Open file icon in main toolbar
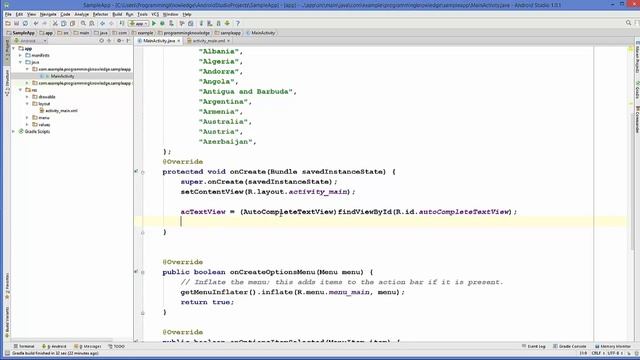 pos(8,24)
